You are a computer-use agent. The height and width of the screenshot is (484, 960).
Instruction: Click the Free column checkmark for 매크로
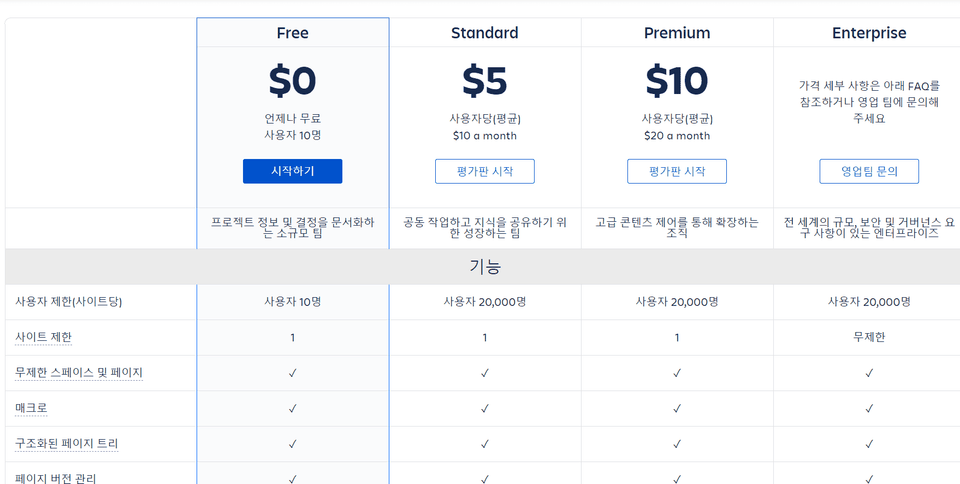pos(292,408)
